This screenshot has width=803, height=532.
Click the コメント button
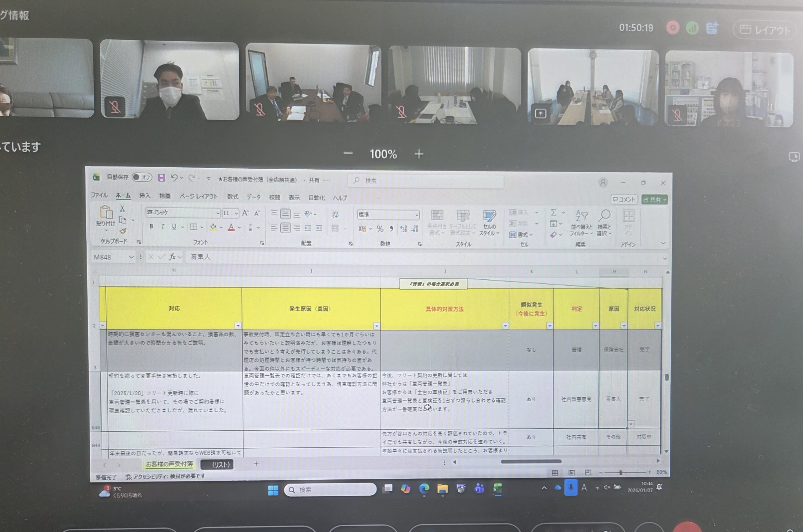tap(624, 199)
